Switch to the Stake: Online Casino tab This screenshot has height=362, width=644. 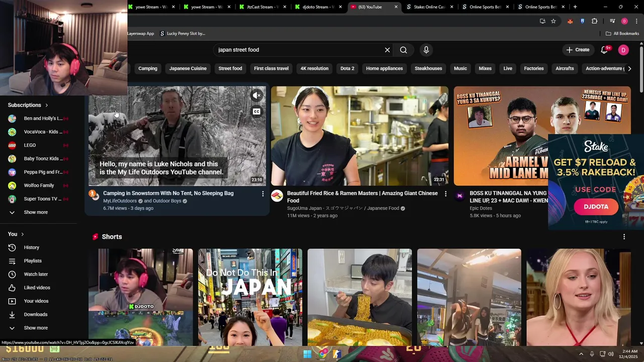(429, 7)
